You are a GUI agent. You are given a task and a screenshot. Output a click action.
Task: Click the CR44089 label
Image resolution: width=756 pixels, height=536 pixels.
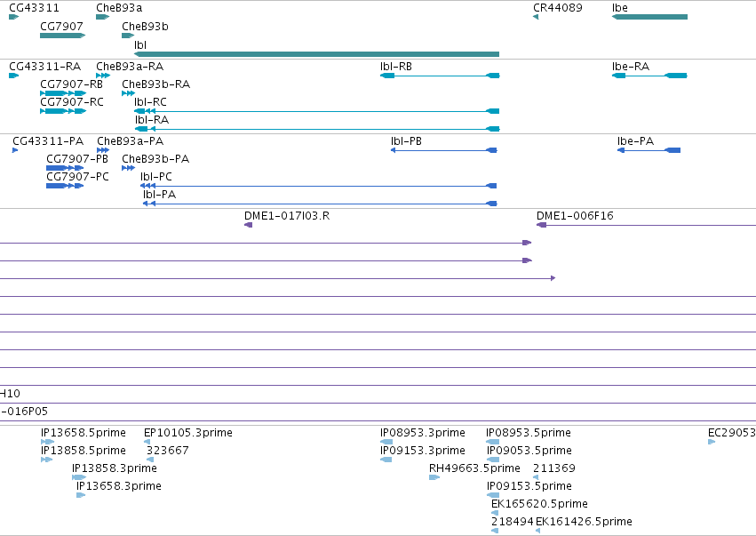[x=558, y=8]
